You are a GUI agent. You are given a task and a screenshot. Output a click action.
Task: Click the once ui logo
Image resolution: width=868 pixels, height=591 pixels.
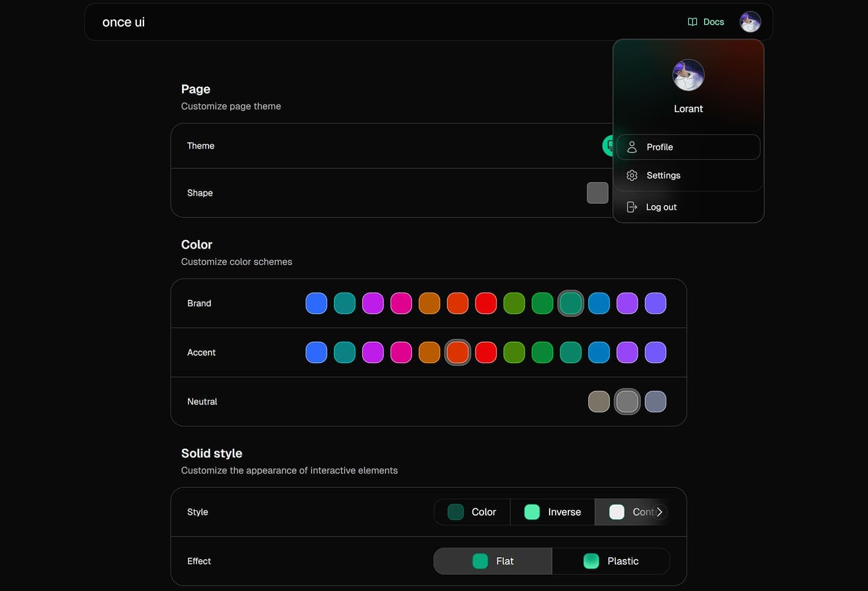pyautogui.click(x=124, y=22)
